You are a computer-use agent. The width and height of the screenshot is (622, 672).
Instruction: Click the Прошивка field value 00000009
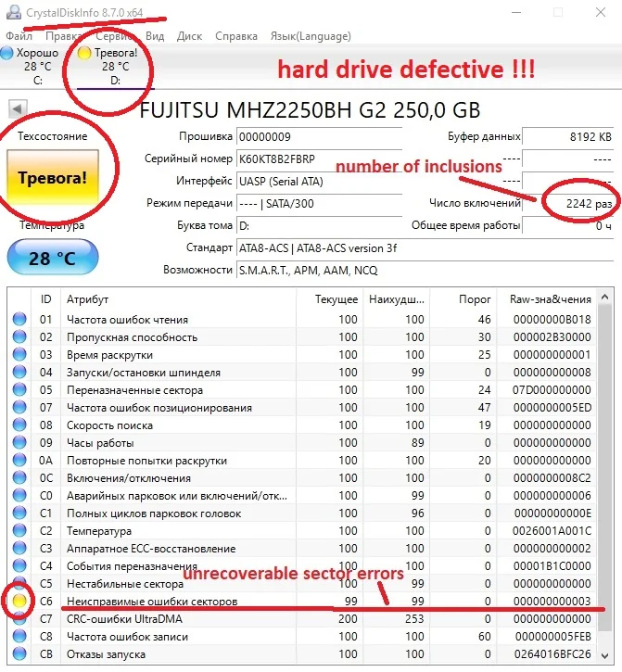[319, 136]
